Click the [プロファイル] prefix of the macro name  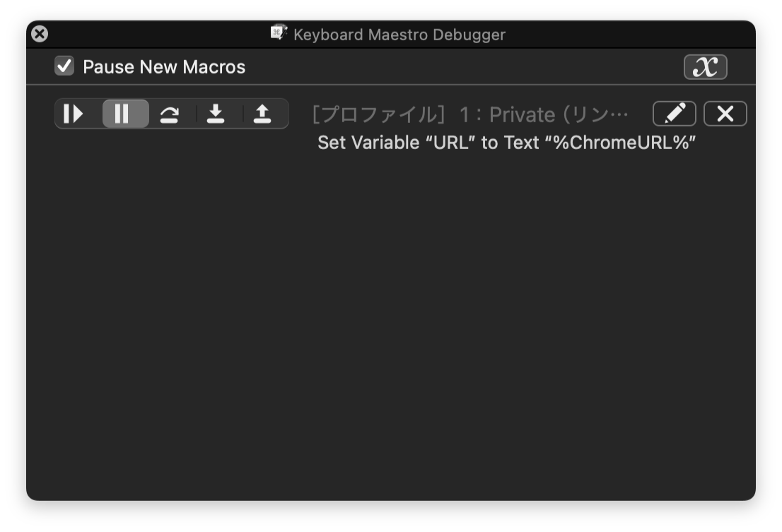point(375,114)
